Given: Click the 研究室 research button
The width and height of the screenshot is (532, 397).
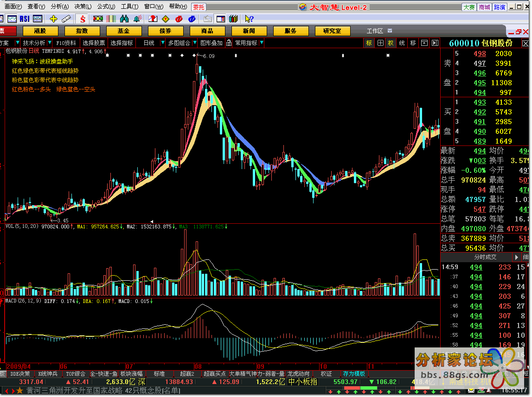Looking at the screenshot, I should pyautogui.click(x=332, y=31).
